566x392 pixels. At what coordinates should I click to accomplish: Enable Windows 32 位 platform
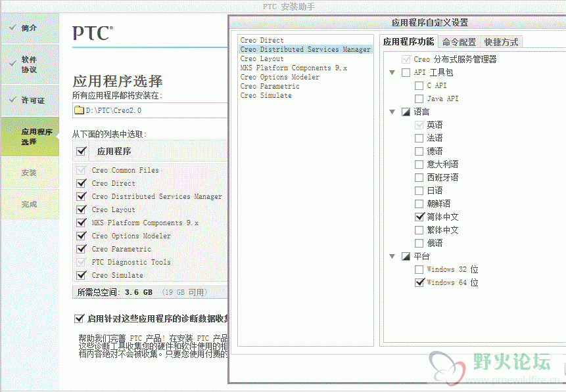(419, 269)
